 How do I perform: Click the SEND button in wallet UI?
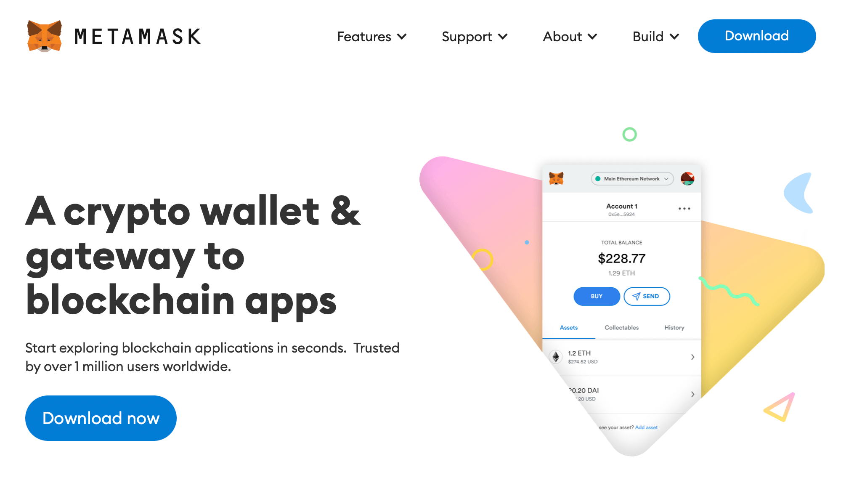coord(647,296)
